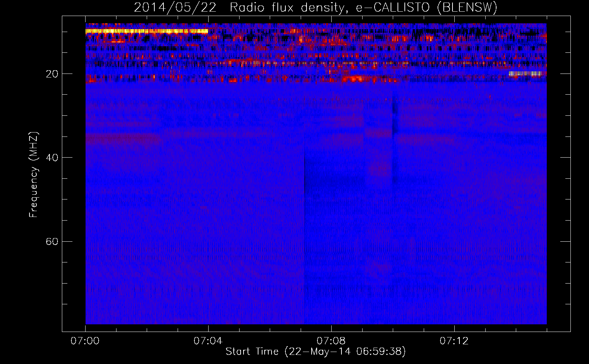Click the '07:08' time tick label
The width and height of the screenshot is (589, 364).
pyautogui.click(x=331, y=341)
